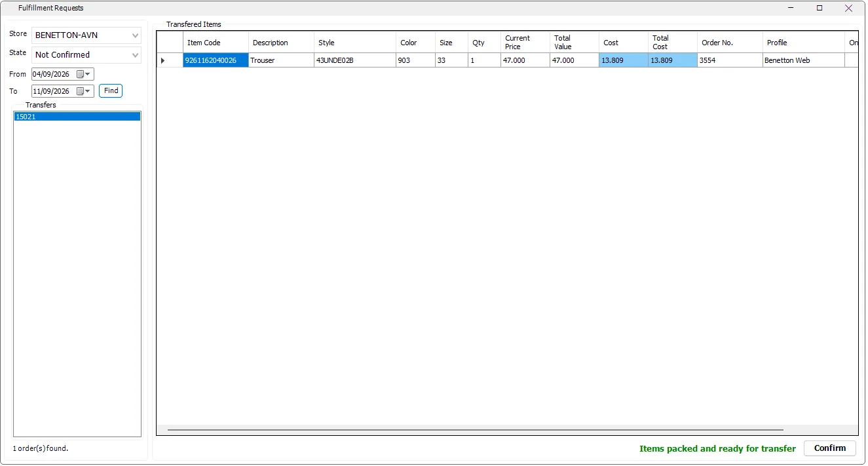This screenshot has width=868, height=466.
Task: Click the Cost column header
Action: point(624,43)
